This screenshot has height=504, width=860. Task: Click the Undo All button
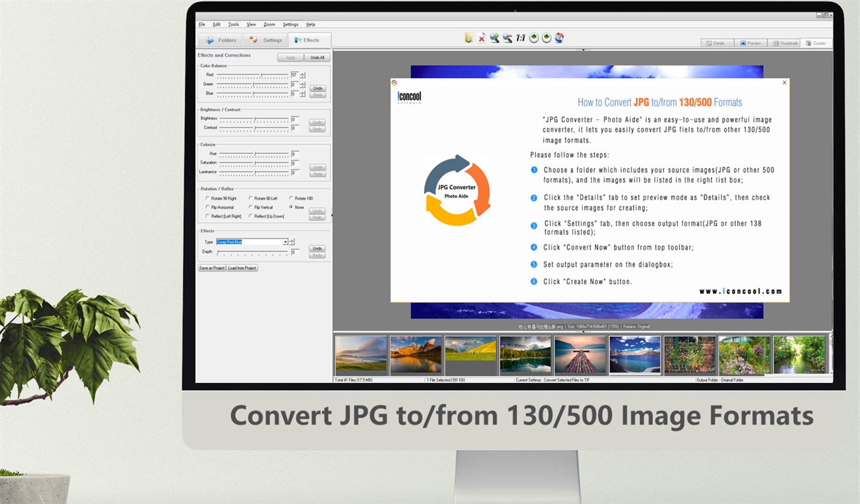[x=317, y=57]
